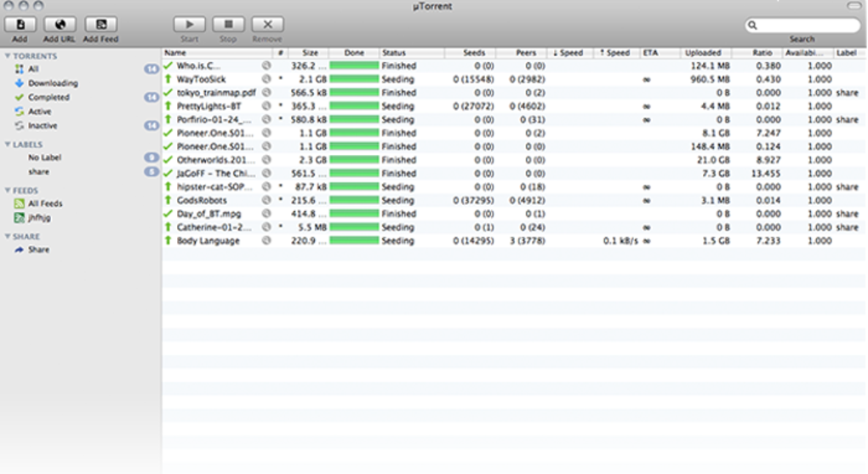This screenshot has width=868, height=474.
Task: Click the Start play button
Action: click(x=189, y=25)
